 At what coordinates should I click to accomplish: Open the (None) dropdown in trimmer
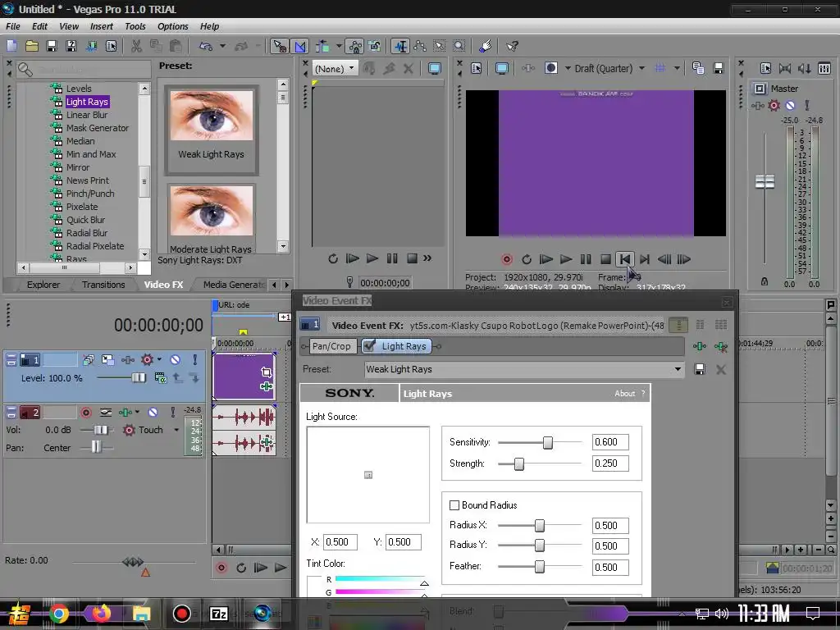[x=336, y=68]
